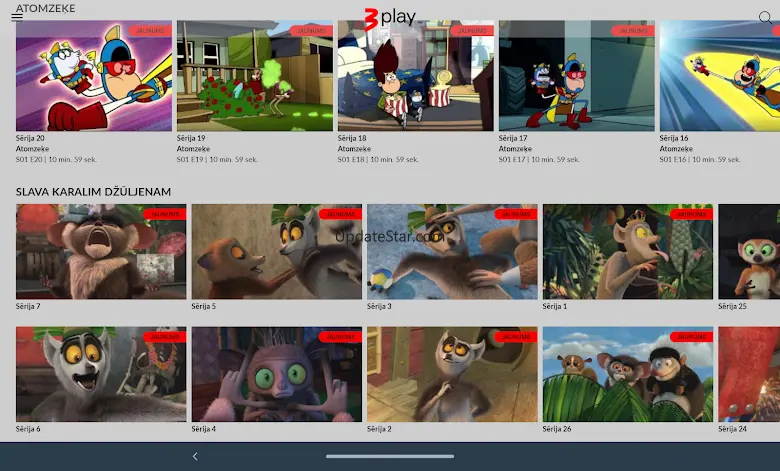Play King Julien Sērija 7 thumbnail
The image size is (780, 471).
tap(101, 252)
